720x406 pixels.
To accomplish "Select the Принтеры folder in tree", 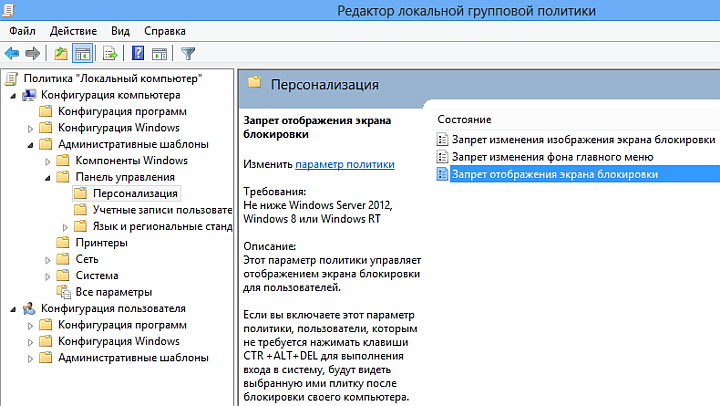I will pyautogui.click(x=101, y=242).
